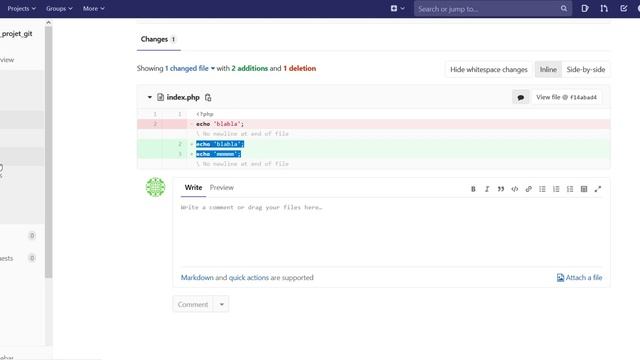Open the issues icon in navbar
The image size is (640, 360).
585,9
